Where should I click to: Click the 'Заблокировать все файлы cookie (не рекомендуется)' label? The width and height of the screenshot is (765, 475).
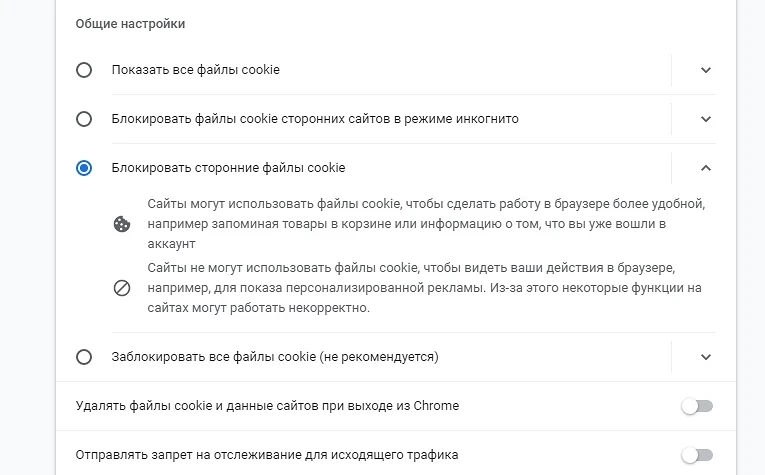pos(275,357)
